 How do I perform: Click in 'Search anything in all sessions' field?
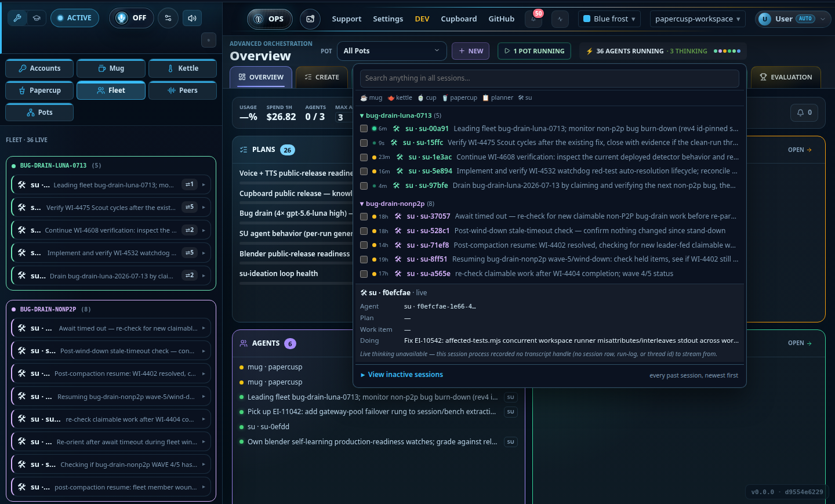coord(549,78)
